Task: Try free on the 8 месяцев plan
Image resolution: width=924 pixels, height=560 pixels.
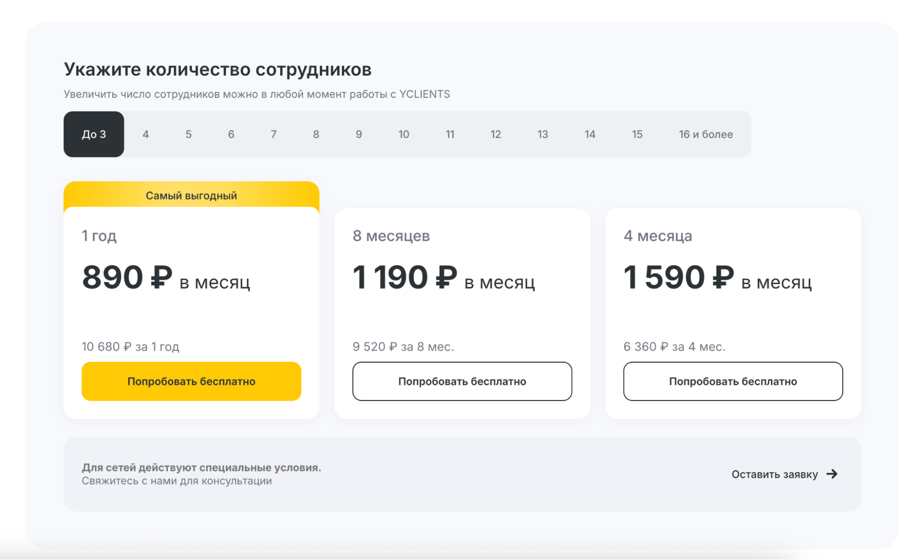Action: coord(462,381)
